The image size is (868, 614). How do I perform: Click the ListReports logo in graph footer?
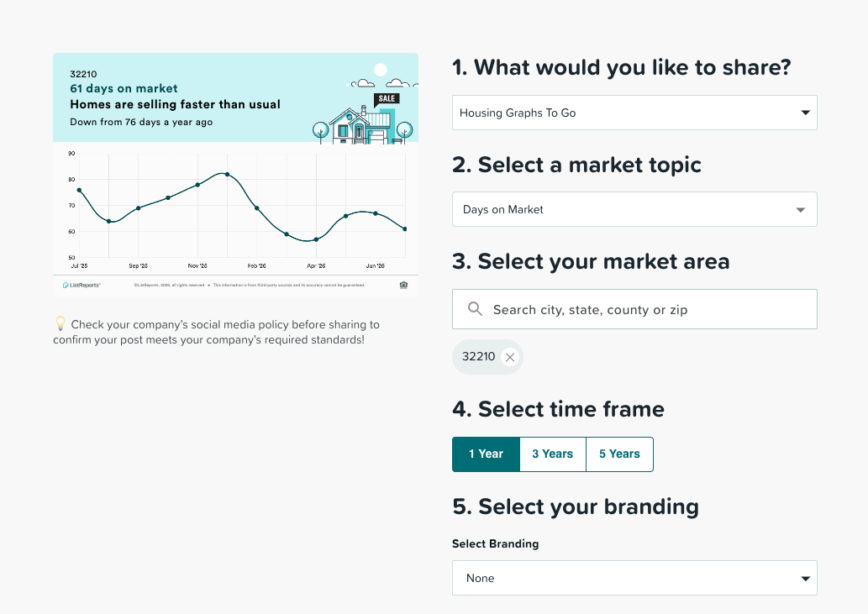pos(82,286)
